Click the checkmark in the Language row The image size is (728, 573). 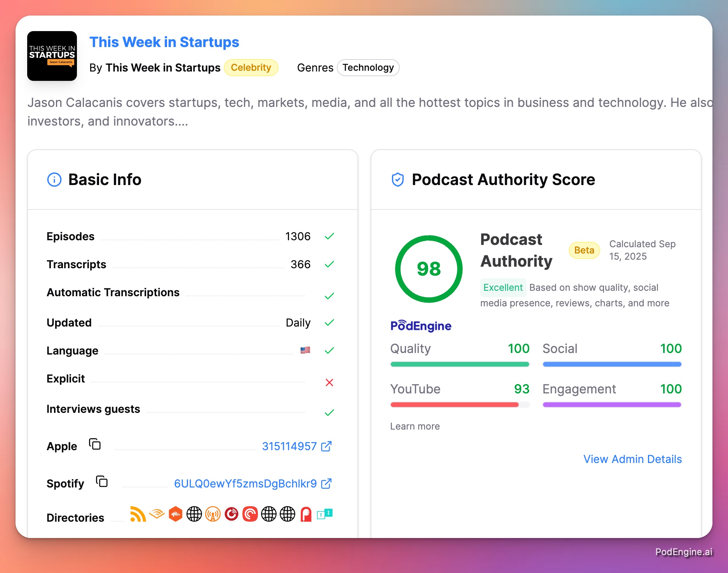(x=329, y=351)
